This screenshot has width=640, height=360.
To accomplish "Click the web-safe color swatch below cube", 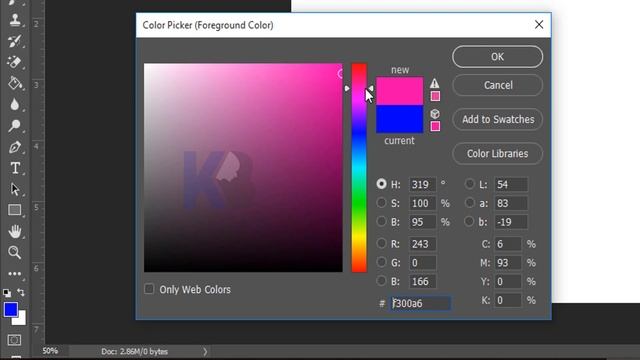I will click(x=435, y=126).
